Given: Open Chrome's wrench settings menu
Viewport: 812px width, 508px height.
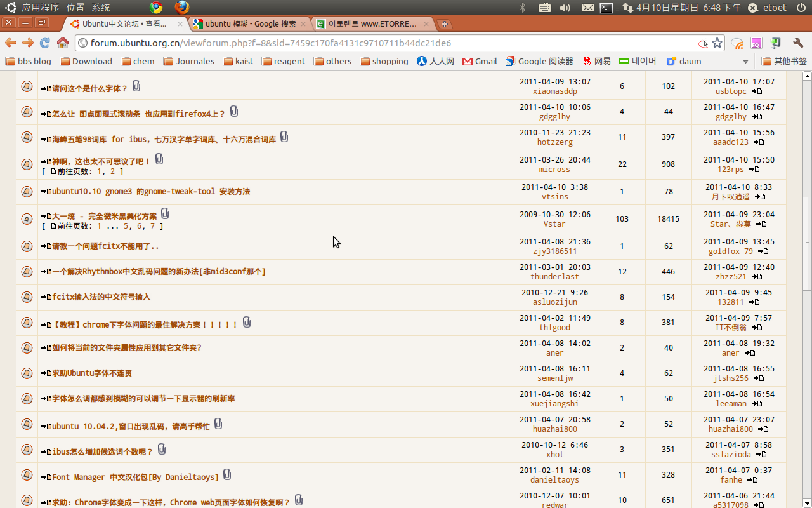Looking at the screenshot, I should tap(798, 43).
